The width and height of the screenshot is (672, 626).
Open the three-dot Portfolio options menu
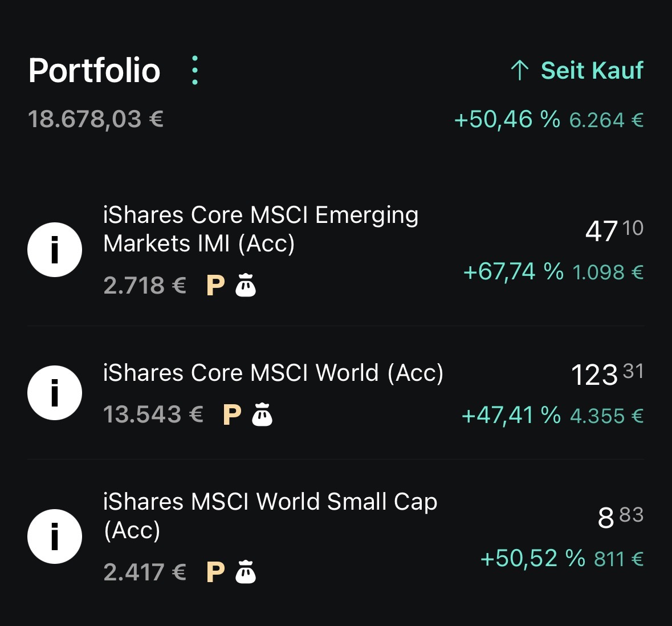coord(195,70)
